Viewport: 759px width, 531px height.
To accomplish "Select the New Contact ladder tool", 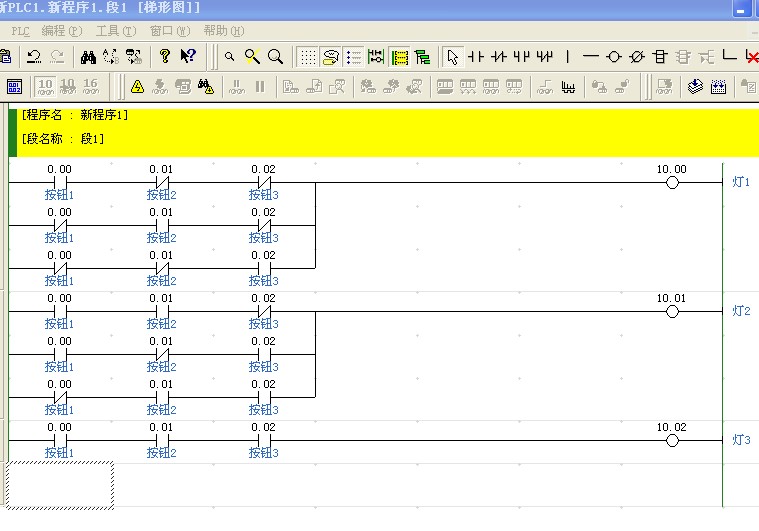I will click(x=476, y=57).
